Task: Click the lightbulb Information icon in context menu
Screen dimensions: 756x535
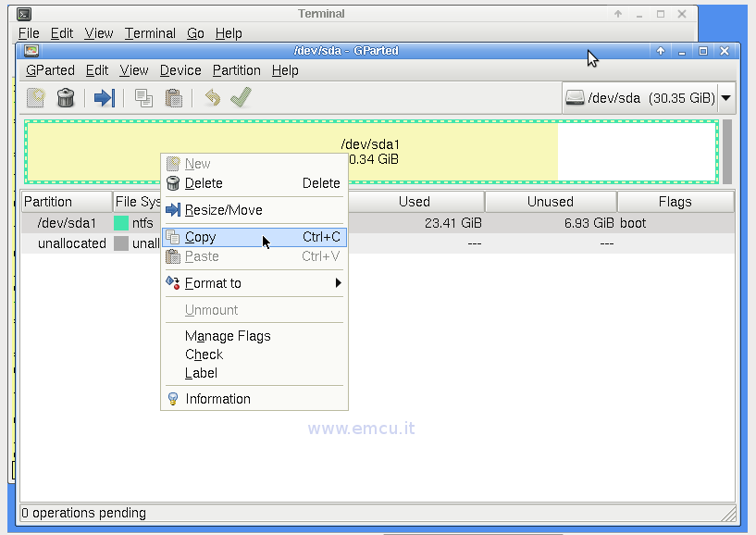Action: coord(173,399)
